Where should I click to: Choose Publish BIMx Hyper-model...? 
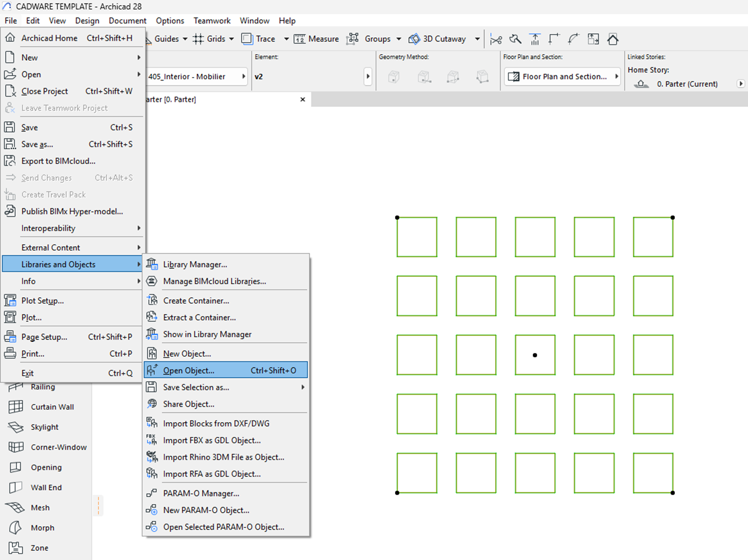click(73, 211)
